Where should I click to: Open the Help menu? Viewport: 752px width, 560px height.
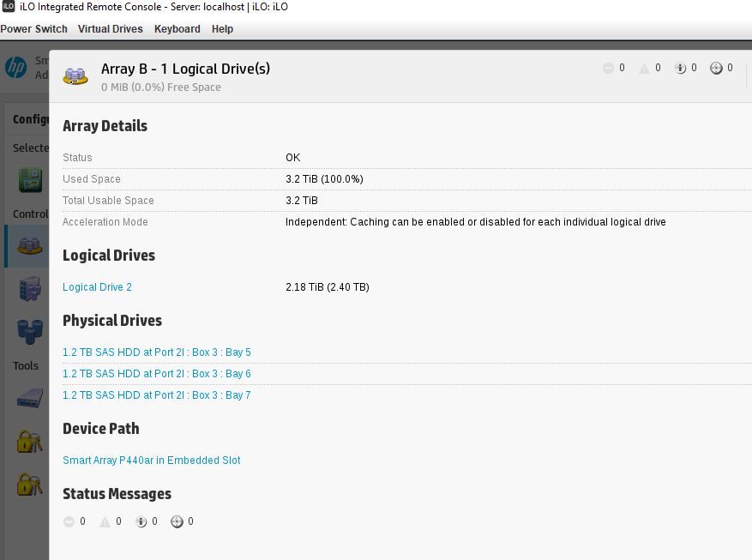pyautogui.click(x=223, y=29)
